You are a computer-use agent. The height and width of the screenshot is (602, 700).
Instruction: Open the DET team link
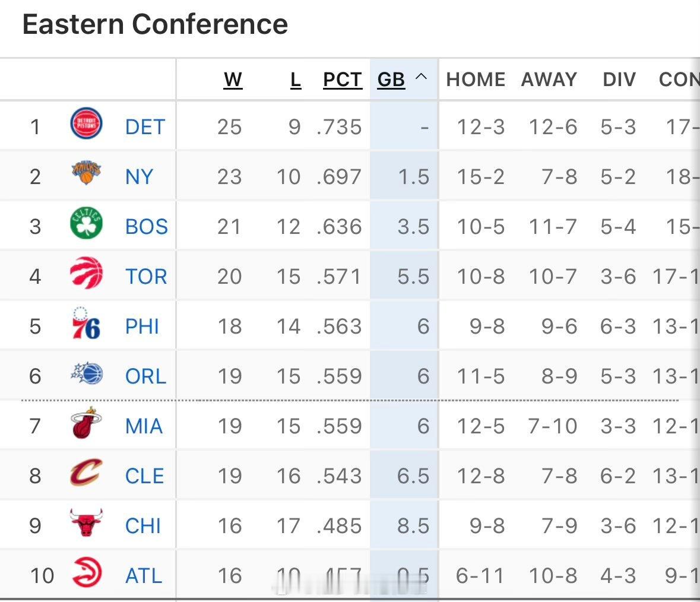click(145, 127)
